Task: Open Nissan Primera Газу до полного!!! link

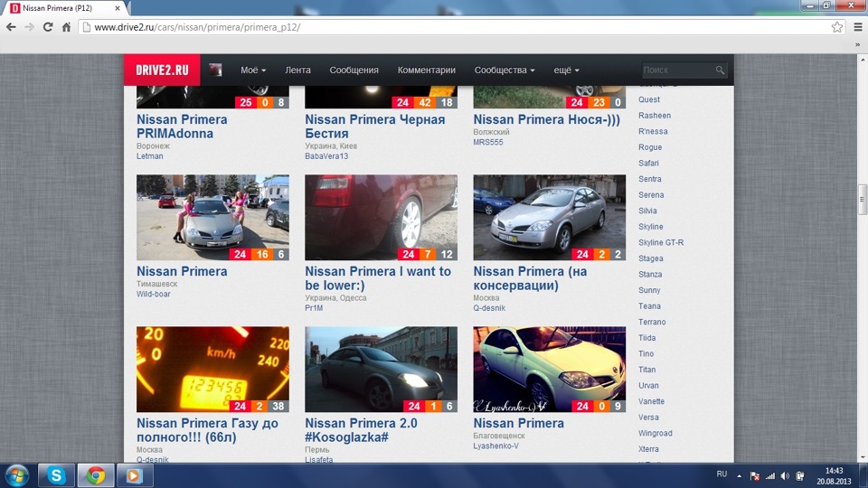Action: (208, 430)
